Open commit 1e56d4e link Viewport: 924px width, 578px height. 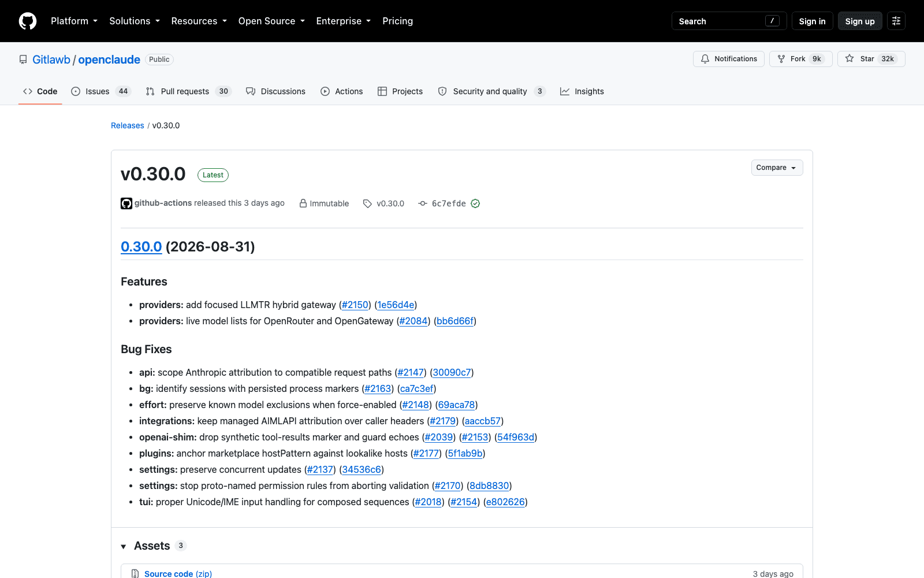[396, 305]
